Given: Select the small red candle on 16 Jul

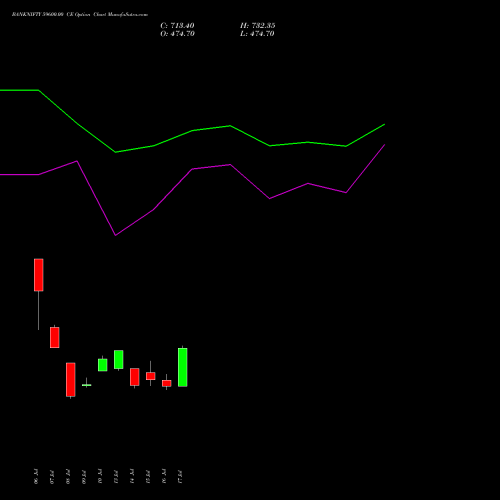Looking at the screenshot, I should click(167, 383).
